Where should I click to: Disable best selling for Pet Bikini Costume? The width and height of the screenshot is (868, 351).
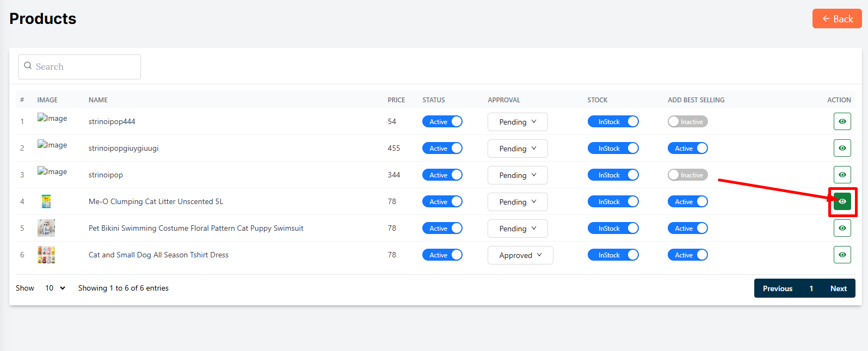click(x=687, y=228)
